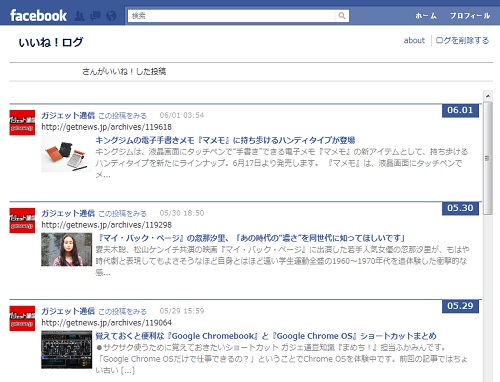The image size is (500, 382).
Task: Go to ホーム in the header
Action: [426, 16]
